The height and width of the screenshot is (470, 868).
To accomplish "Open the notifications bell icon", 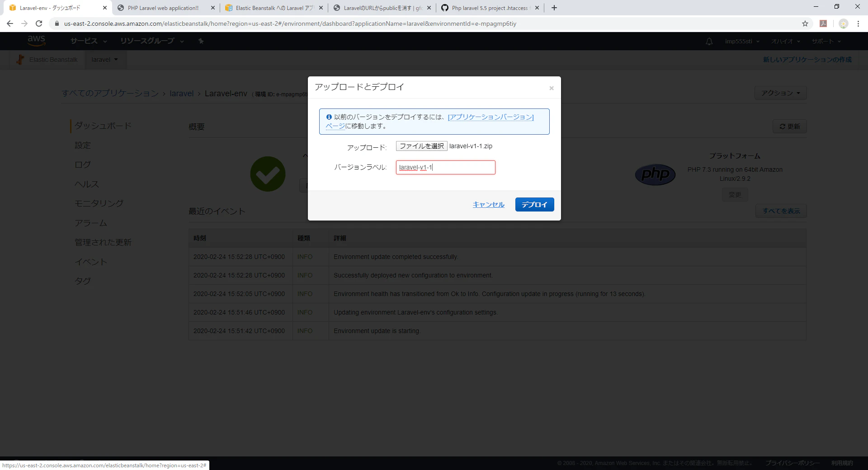I will [x=709, y=42].
